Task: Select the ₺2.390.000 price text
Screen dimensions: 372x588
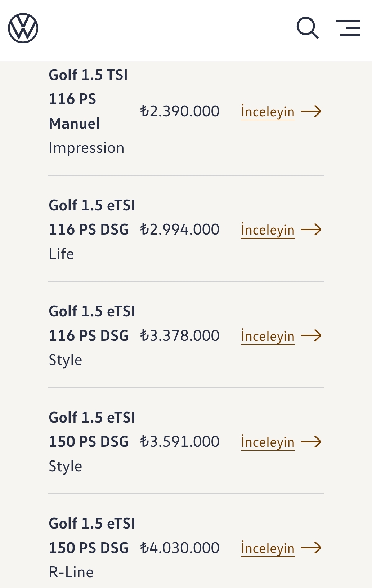Action: click(180, 111)
